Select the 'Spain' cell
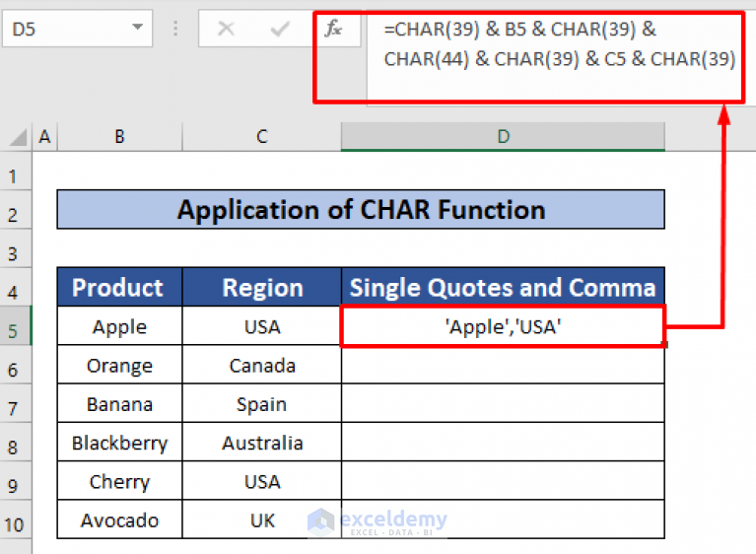This screenshot has height=554, width=756. (262, 403)
